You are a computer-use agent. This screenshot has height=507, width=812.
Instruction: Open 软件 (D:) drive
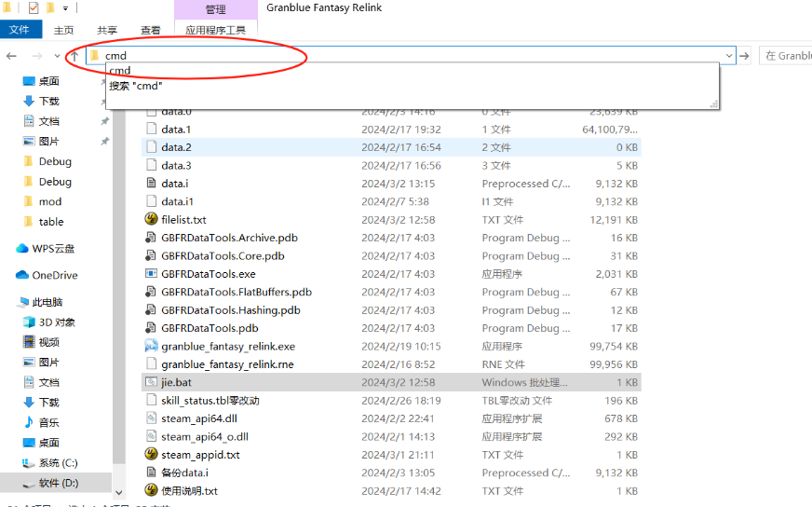(50, 483)
